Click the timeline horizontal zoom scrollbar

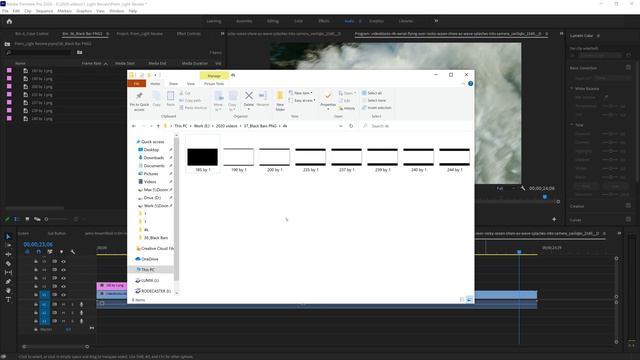[56, 347]
